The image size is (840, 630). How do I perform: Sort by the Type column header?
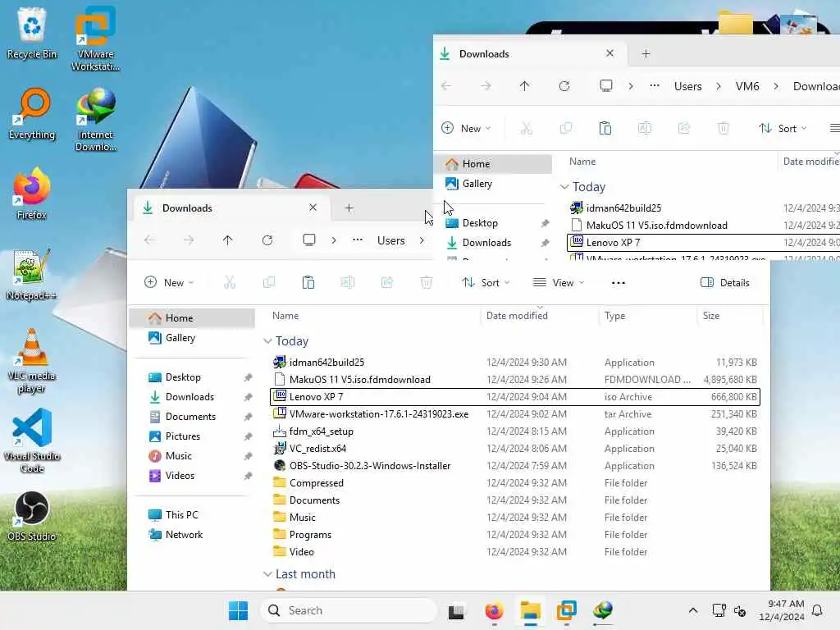click(614, 316)
